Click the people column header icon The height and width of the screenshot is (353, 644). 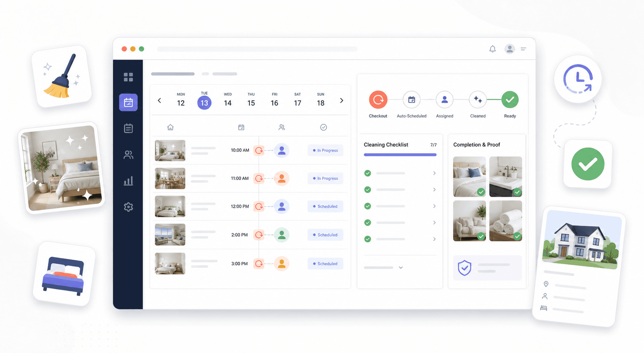(281, 127)
